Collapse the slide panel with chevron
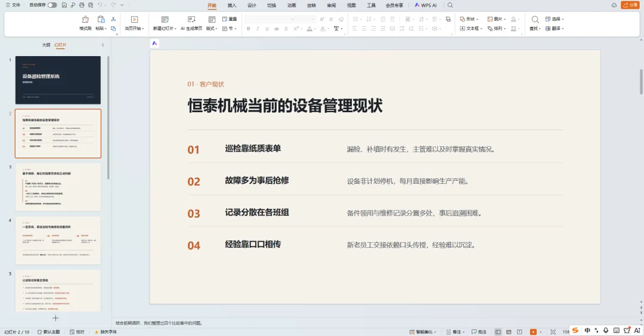The image size is (644, 336). pyautogui.click(x=103, y=45)
